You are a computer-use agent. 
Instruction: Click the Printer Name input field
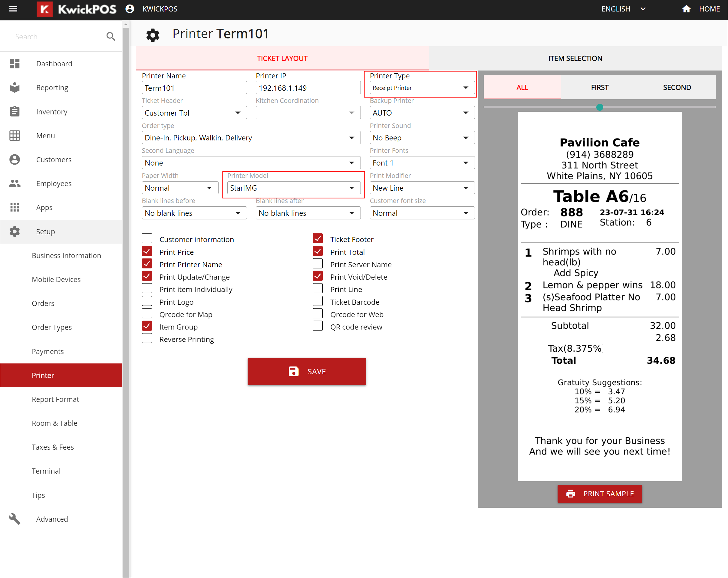point(194,88)
